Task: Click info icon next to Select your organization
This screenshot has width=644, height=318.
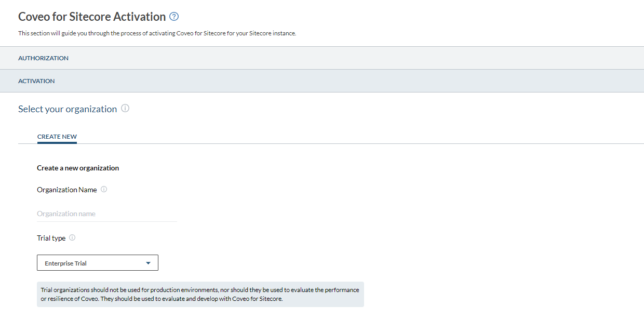Action: [x=125, y=109]
